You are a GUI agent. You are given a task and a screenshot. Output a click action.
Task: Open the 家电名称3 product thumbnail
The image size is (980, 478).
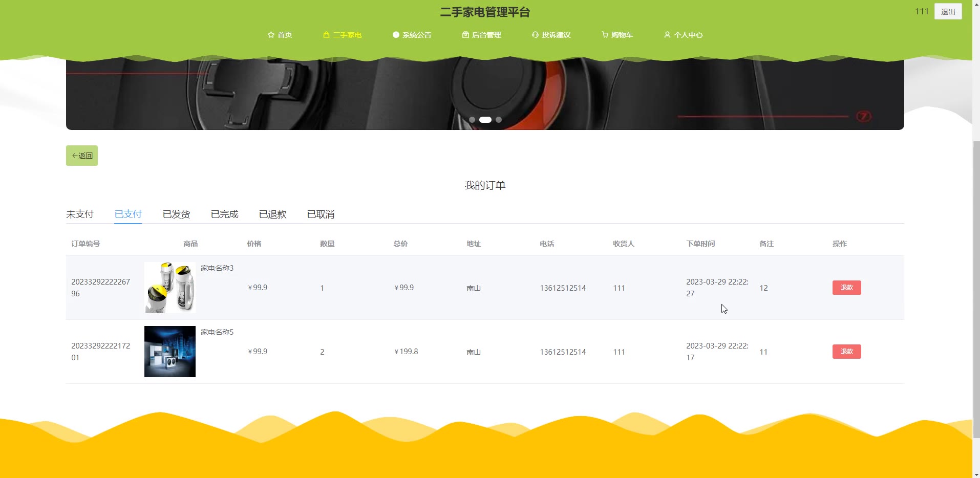170,288
